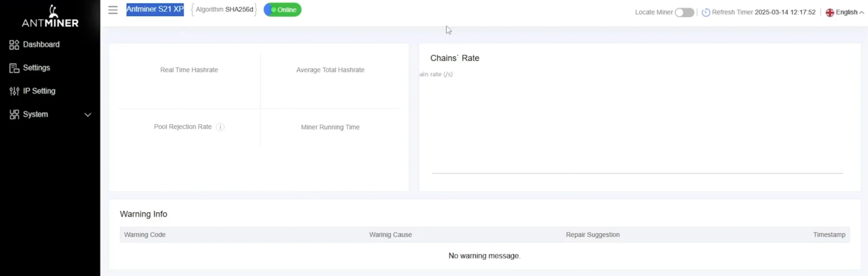Collapse the sidebar with the hamburger icon
868x276 pixels.
(x=113, y=10)
